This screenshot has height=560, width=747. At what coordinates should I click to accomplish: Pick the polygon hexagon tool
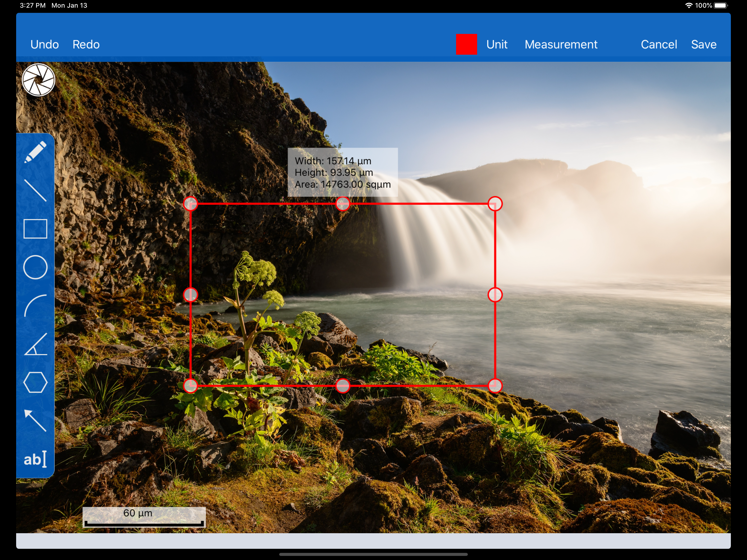[x=35, y=382]
